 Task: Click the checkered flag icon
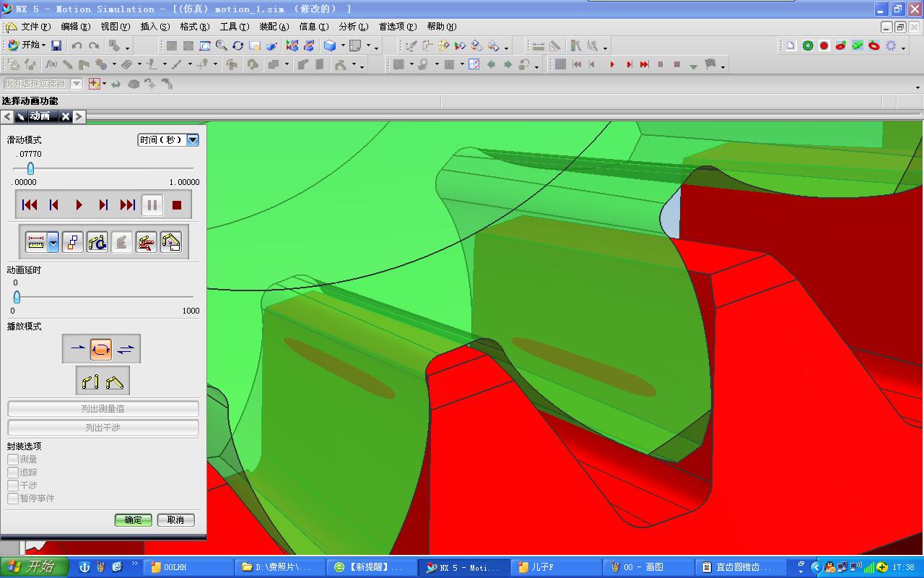[710, 64]
